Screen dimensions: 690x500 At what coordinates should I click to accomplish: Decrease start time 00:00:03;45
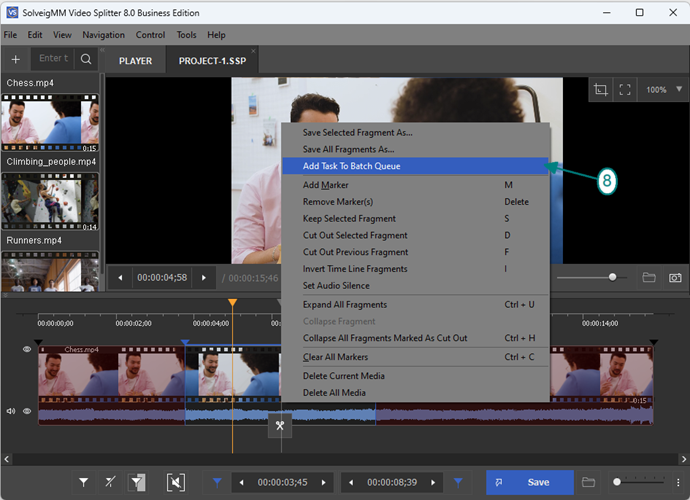tap(241, 482)
